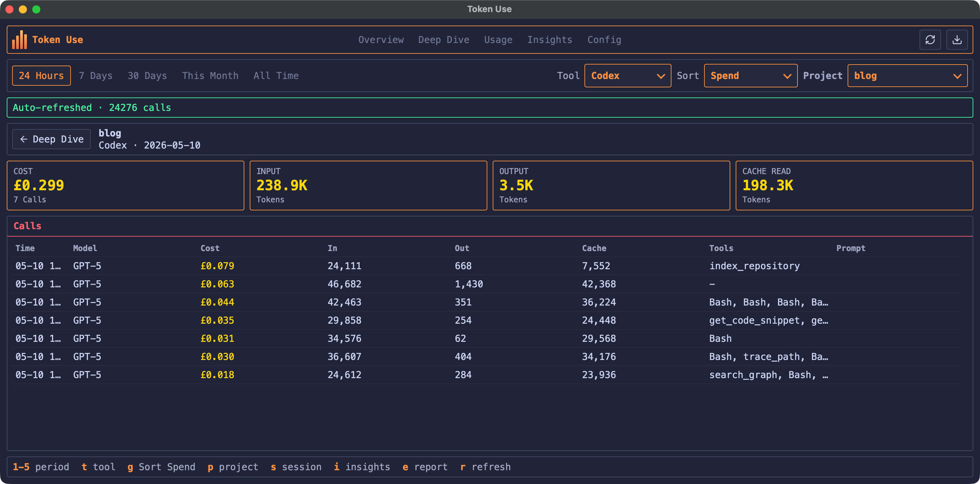Click the refresh icon in header
Viewport: 980px width, 484px height.
[930, 40]
